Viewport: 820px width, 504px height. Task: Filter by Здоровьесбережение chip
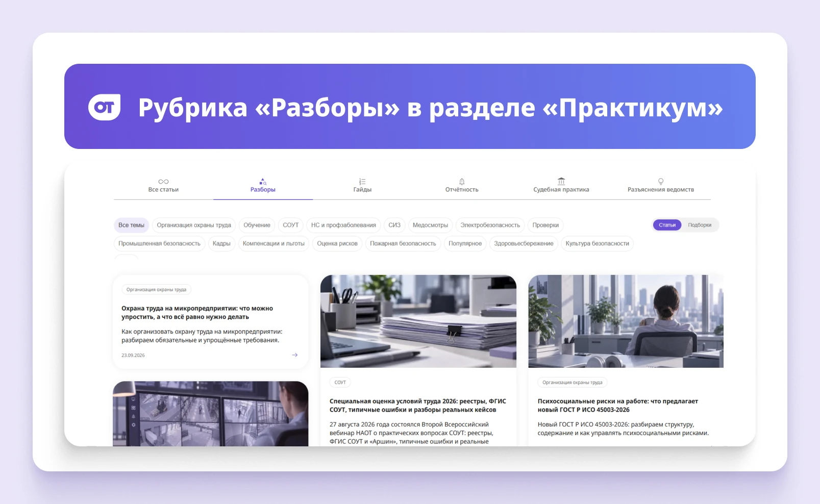pos(524,243)
